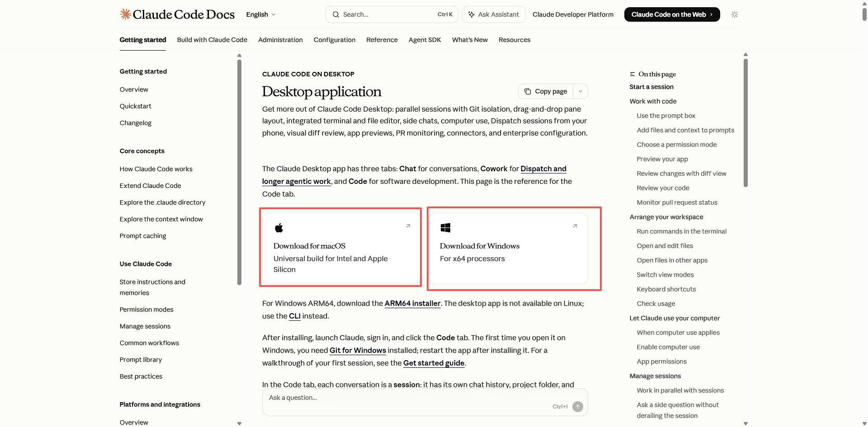Click the On this page list icon
Screen dimensions: 868x427
[632, 74]
